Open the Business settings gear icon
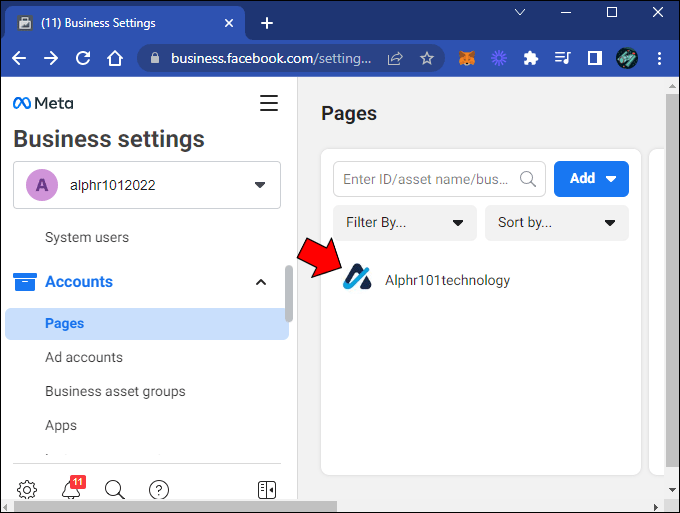This screenshot has height=513, width=680. tap(27, 490)
